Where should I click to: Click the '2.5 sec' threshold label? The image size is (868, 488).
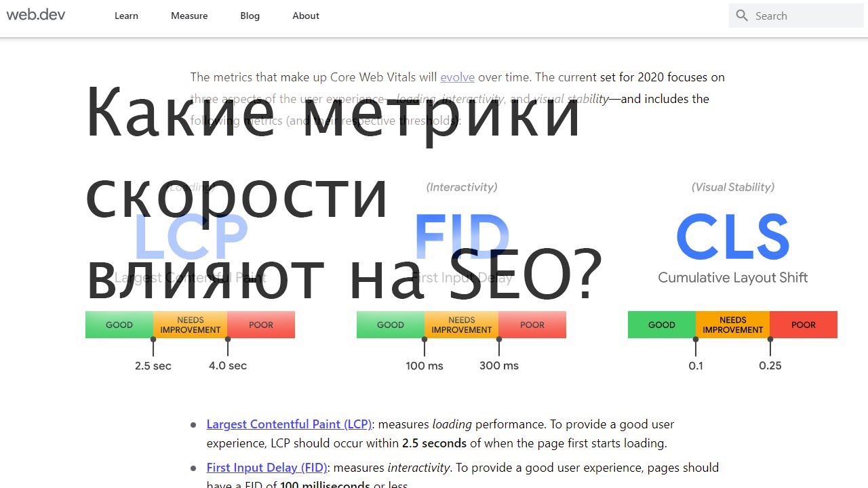click(x=153, y=366)
